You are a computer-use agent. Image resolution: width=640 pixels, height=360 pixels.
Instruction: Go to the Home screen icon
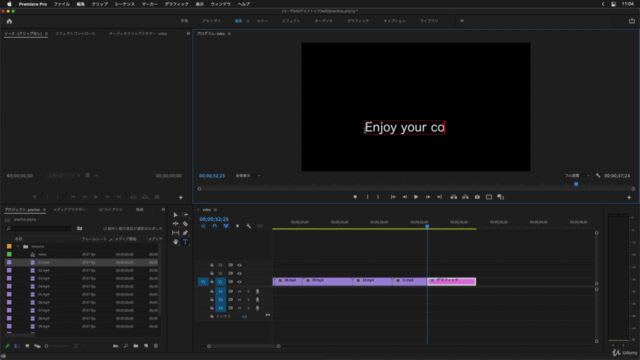coord(9,21)
